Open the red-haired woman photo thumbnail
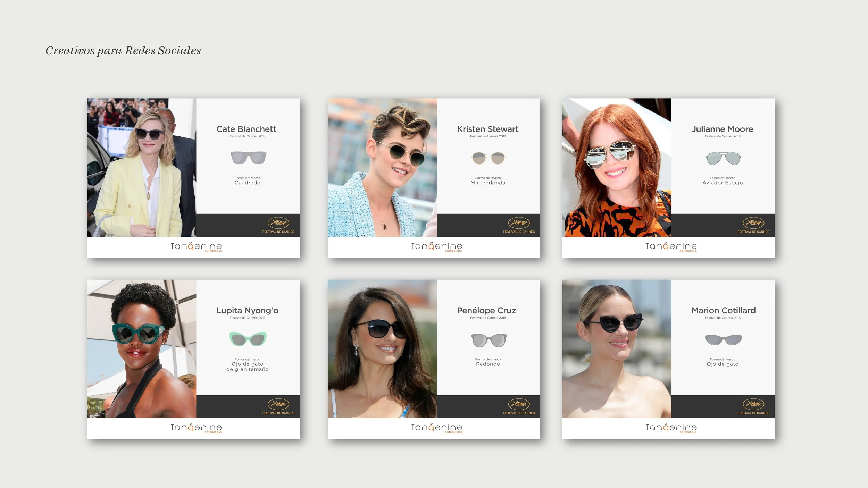The height and width of the screenshot is (488, 868). pyautogui.click(x=617, y=168)
